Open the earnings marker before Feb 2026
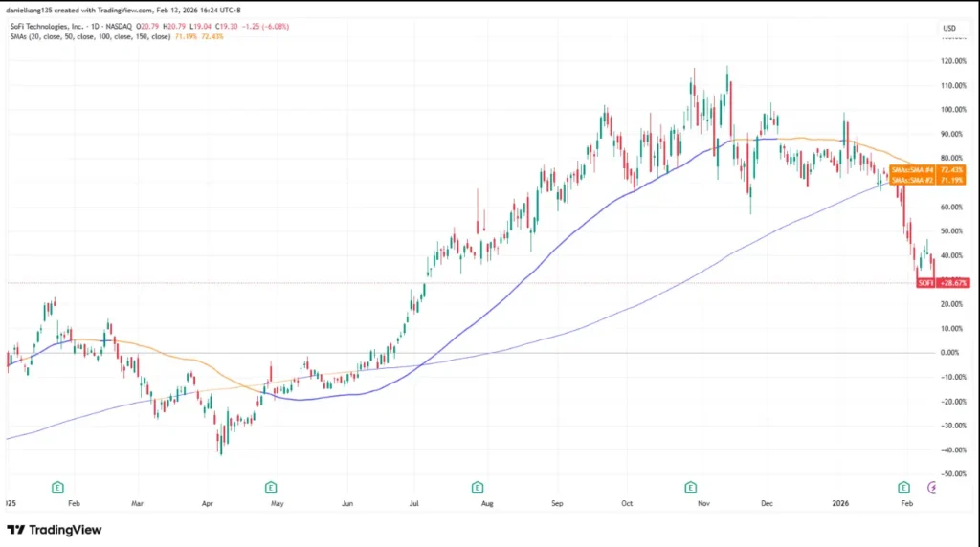The image size is (980, 547). (903, 487)
